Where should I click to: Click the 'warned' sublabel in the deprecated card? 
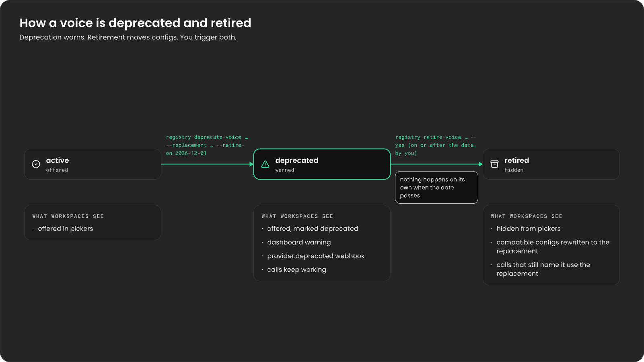point(285,170)
